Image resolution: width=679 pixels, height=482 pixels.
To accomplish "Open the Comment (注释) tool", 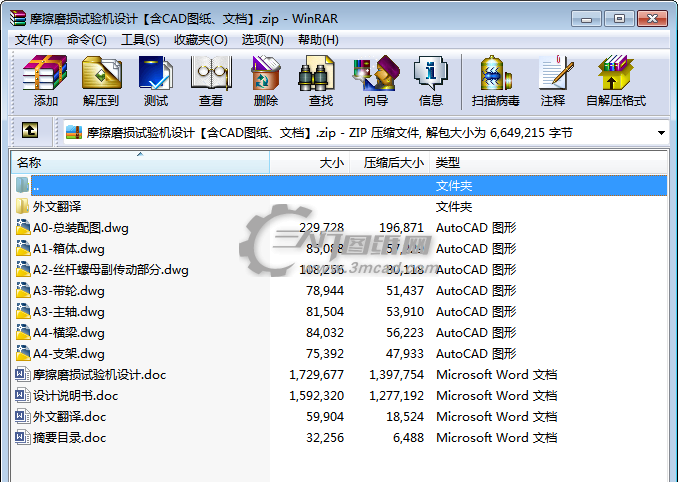I will point(555,73).
